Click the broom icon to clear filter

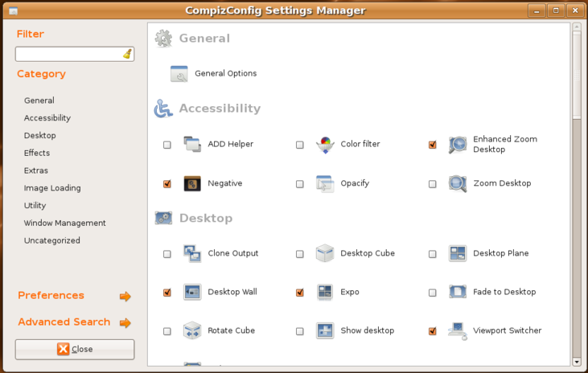pyautogui.click(x=127, y=54)
